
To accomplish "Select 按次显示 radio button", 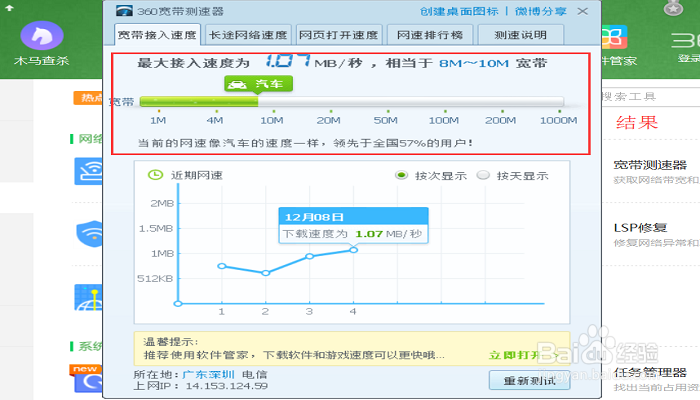I will 401,175.
